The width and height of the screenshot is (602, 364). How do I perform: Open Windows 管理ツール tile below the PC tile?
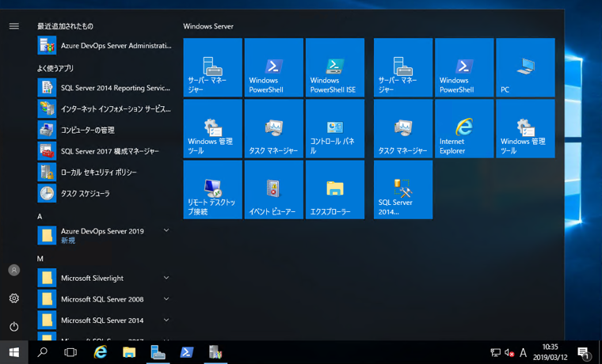click(525, 128)
